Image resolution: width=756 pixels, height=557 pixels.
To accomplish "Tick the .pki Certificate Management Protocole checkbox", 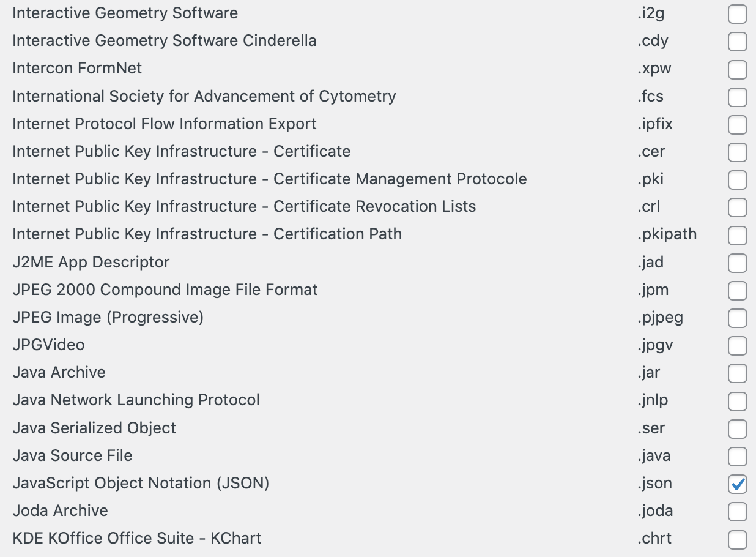I will [738, 179].
